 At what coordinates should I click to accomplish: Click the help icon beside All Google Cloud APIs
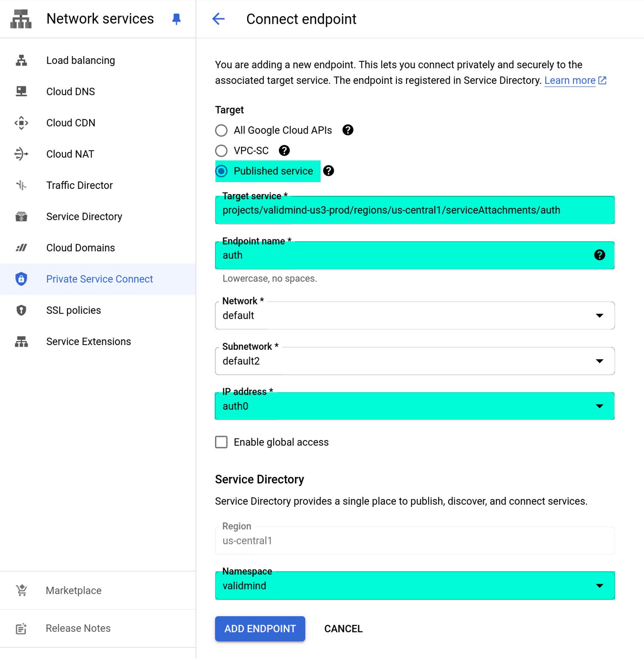pos(347,130)
